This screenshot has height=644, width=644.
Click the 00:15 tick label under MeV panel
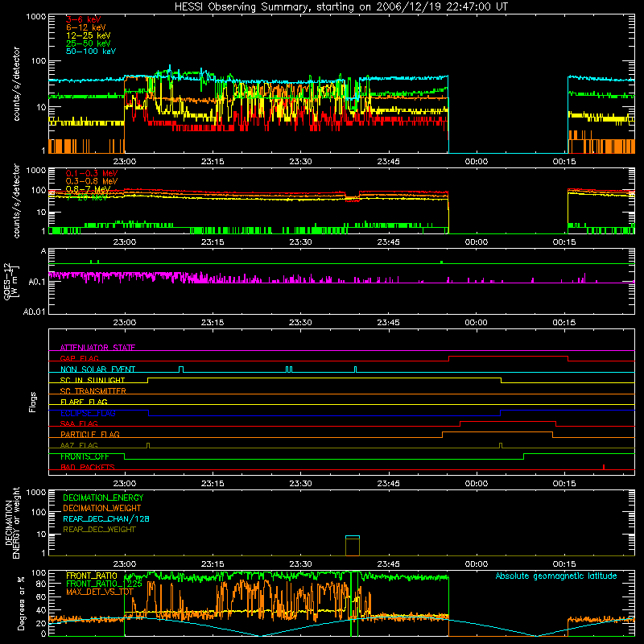pos(564,242)
